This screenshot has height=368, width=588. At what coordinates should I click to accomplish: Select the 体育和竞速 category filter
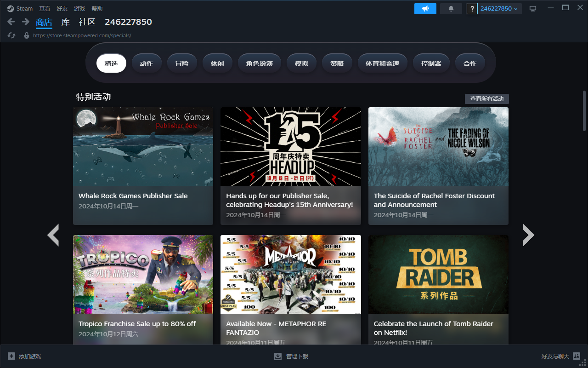tap(382, 63)
